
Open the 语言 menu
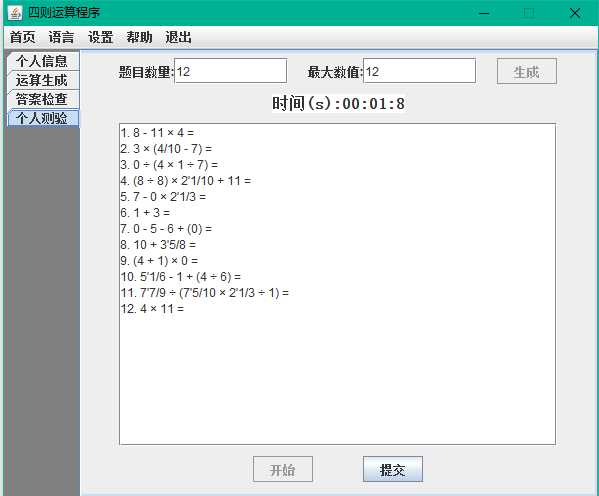(x=61, y=37)
